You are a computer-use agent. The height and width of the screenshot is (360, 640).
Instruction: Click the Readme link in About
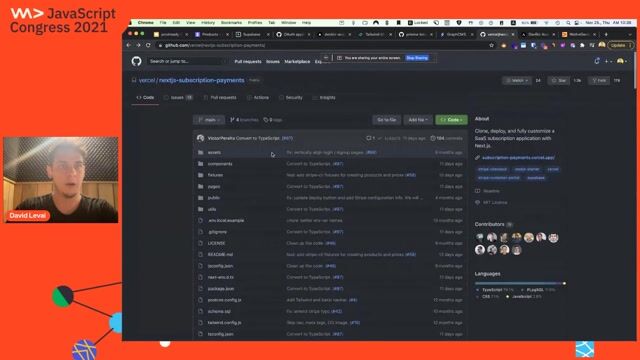click(x=491, y=191)
